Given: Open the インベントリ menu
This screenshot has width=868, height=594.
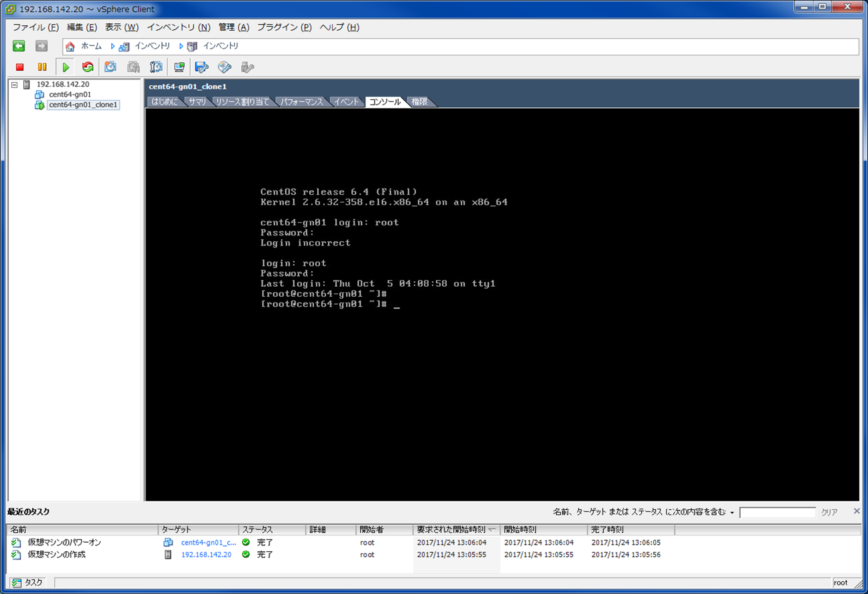Looking at the screenshot, I should click(x=178, y=27).
